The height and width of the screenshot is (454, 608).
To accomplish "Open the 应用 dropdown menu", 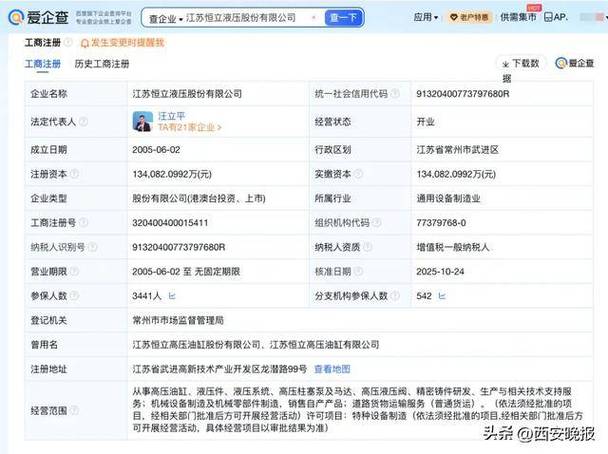I will tap(425, 17).
